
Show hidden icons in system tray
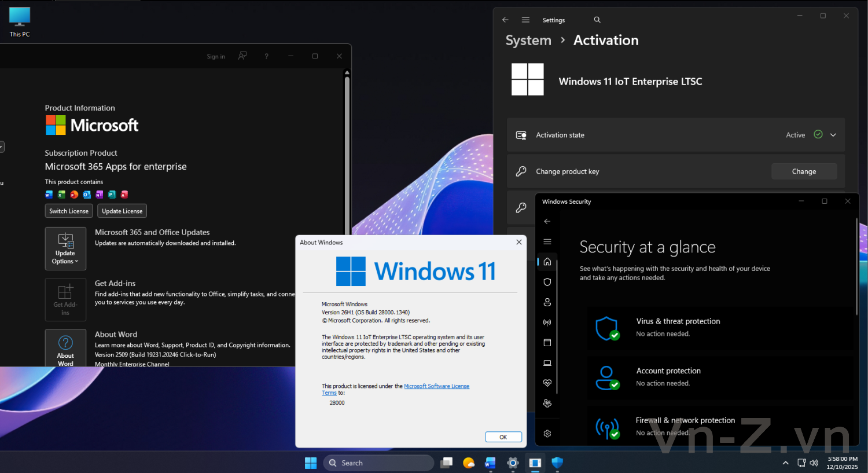(x=785, y=463)
